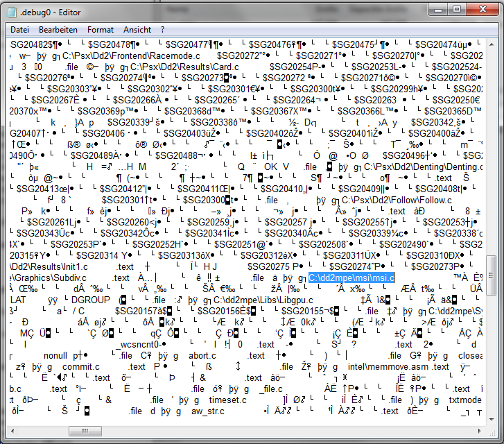504x444 pixels.
Task: Click the timeset.c text
Action: tap(227, 400)
